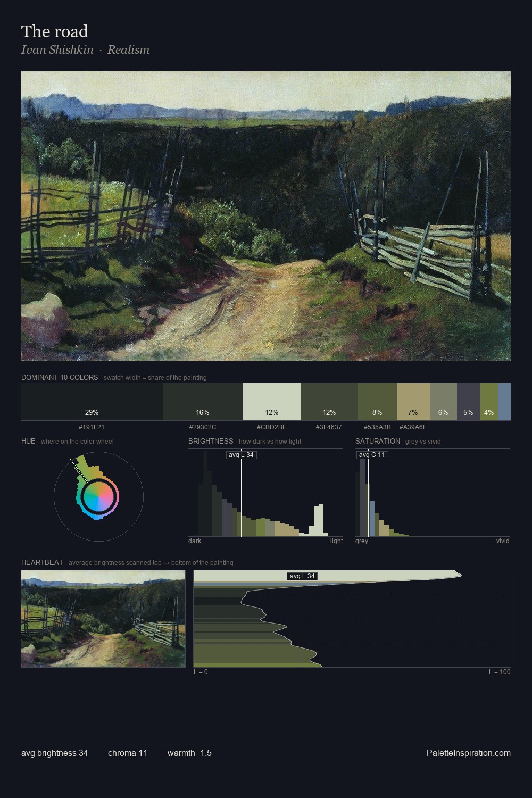This screenshot has height=798, width=532.
Task: Click the avg L 34 label in Brightness histogram
Action: [x=242, y=455]
